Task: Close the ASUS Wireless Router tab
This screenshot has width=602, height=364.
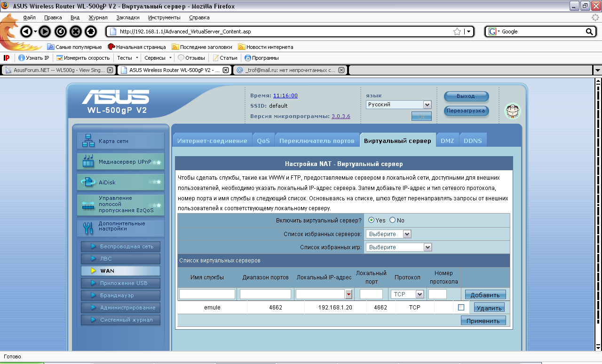Action: (x=226, y=70)
